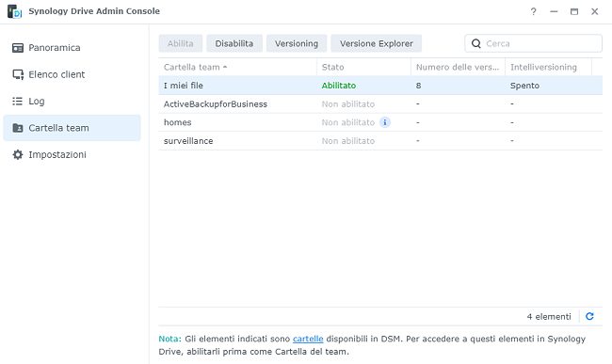
Task: Close the Admin Console window
Action: coord(594,11)
